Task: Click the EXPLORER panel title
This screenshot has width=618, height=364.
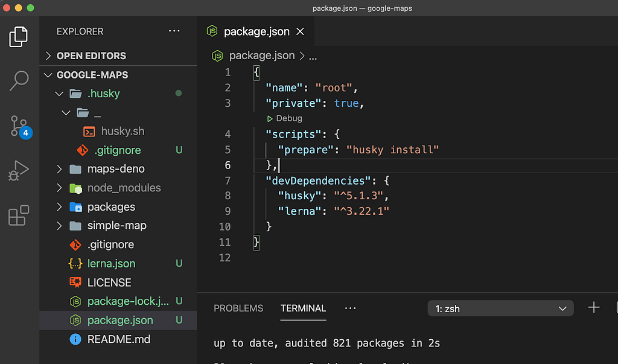Action: click(80, 31)
